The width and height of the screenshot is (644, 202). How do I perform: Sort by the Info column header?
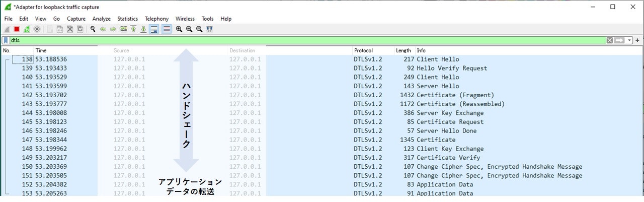[528, 50]
